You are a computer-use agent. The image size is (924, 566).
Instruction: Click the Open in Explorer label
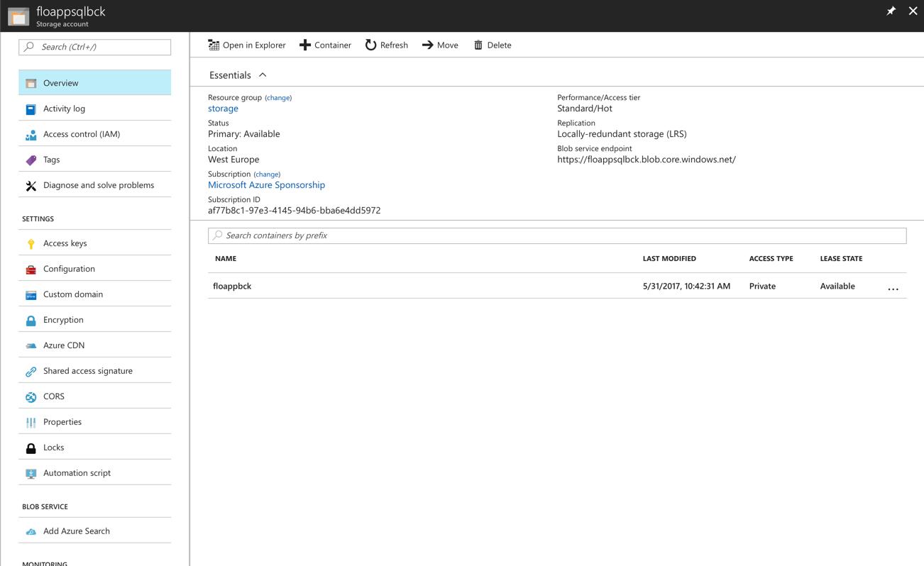tap(254, 45)
